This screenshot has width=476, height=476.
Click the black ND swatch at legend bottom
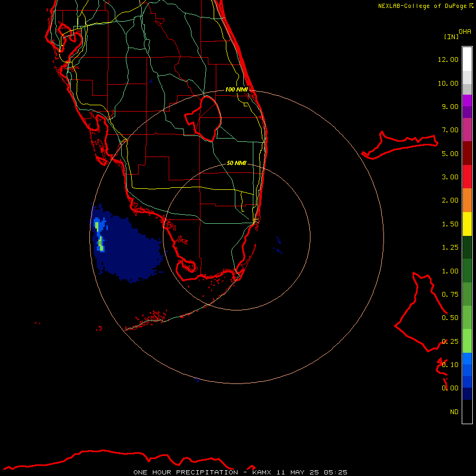click(467, 411)
